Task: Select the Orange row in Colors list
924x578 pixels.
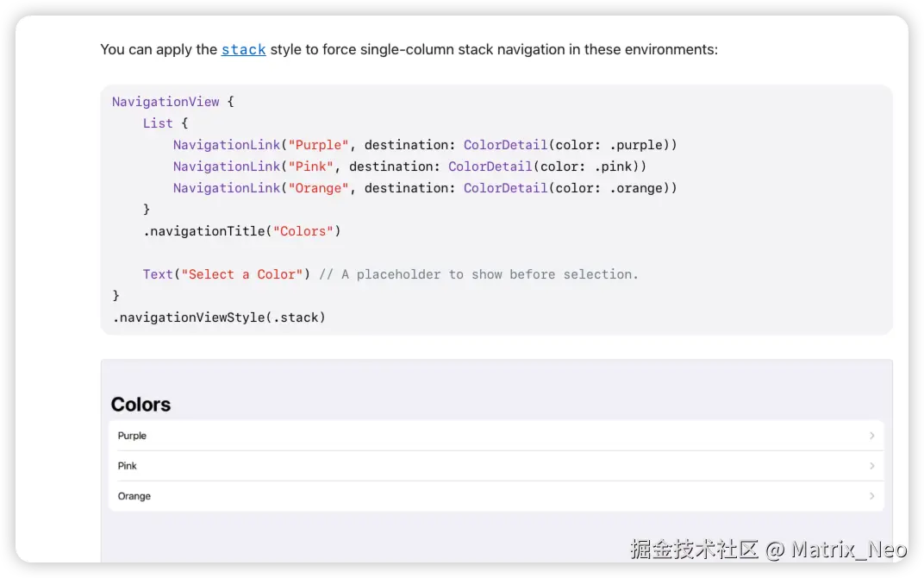Action: (x=496, y=496)
